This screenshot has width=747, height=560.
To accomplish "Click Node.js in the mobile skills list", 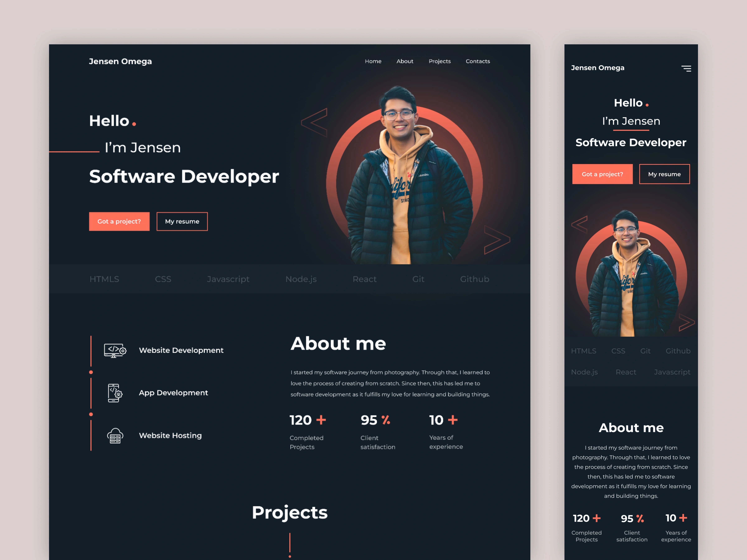I will [x=584, y=372].
